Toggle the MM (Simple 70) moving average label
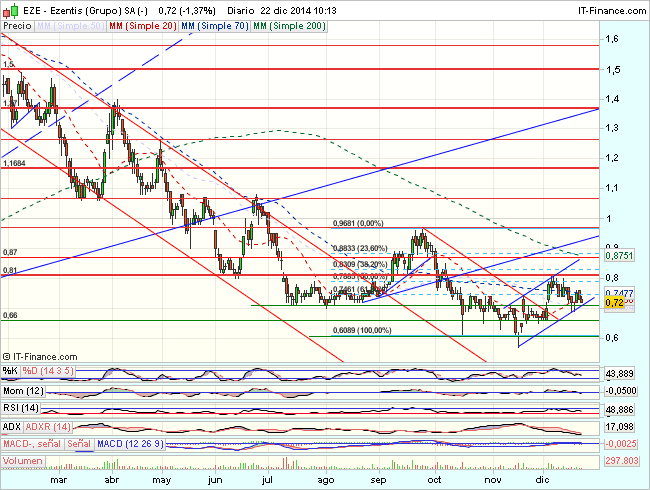This screenshot has width=650, height=490. pyautogui.click(x=215, y=26)
